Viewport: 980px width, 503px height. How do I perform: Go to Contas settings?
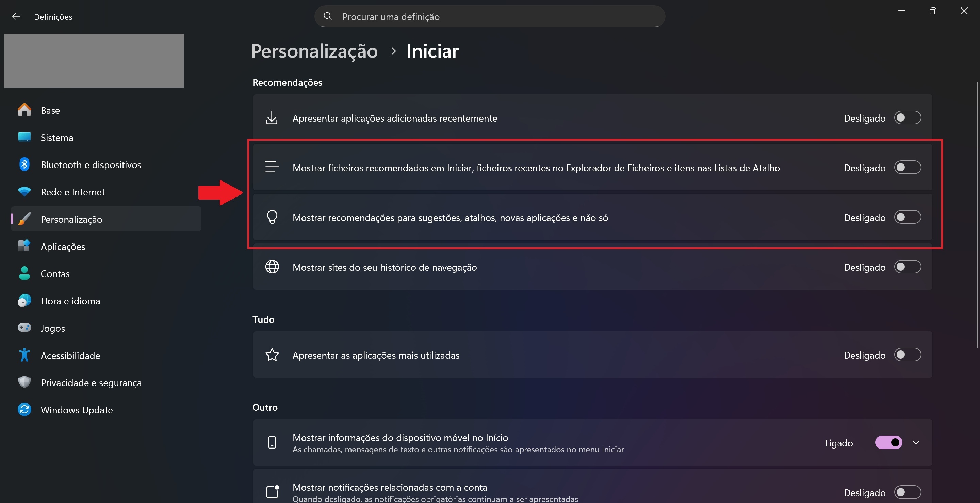55,274
